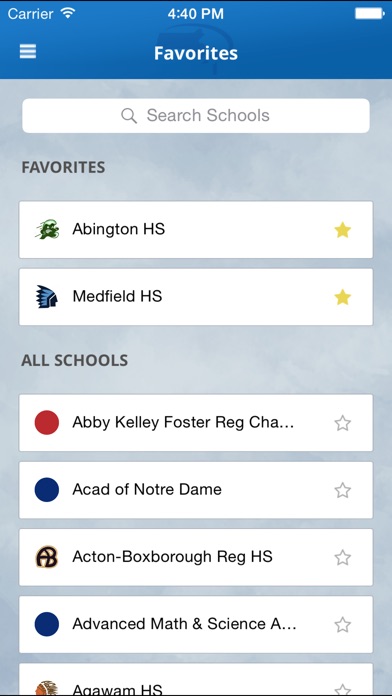The image size is (392, 696).
Task: Open Medfield HS school entry
Action: pyautogui.click(x=196, y=297)
